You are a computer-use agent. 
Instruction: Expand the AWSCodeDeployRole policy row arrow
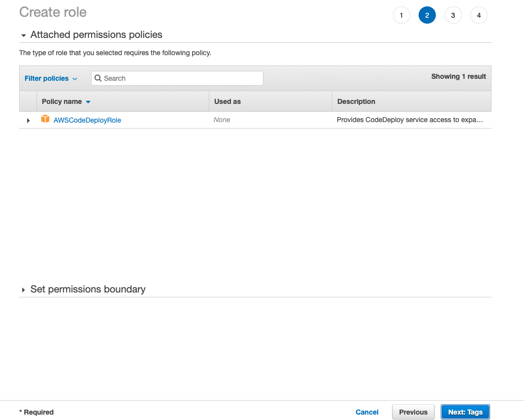click(28, 120)
